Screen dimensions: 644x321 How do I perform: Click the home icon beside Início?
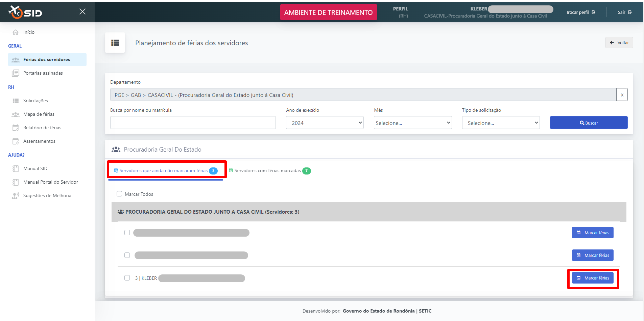click(16, 32)
